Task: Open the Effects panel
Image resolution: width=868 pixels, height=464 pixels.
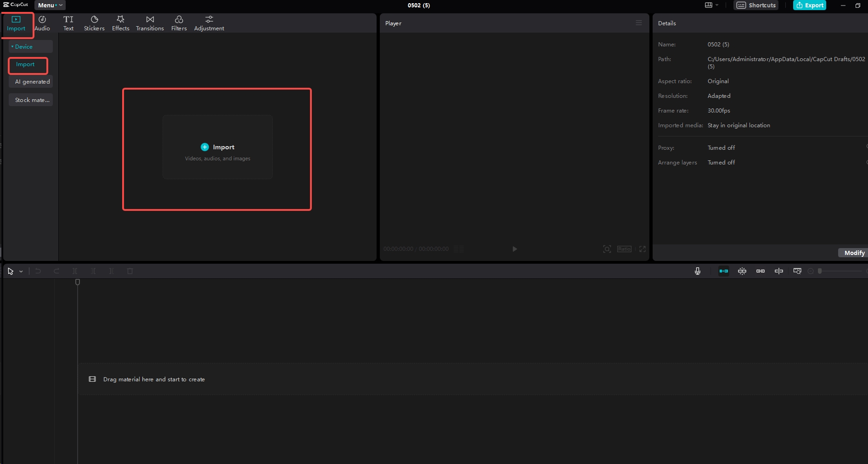Action: [x=120, y=23]
